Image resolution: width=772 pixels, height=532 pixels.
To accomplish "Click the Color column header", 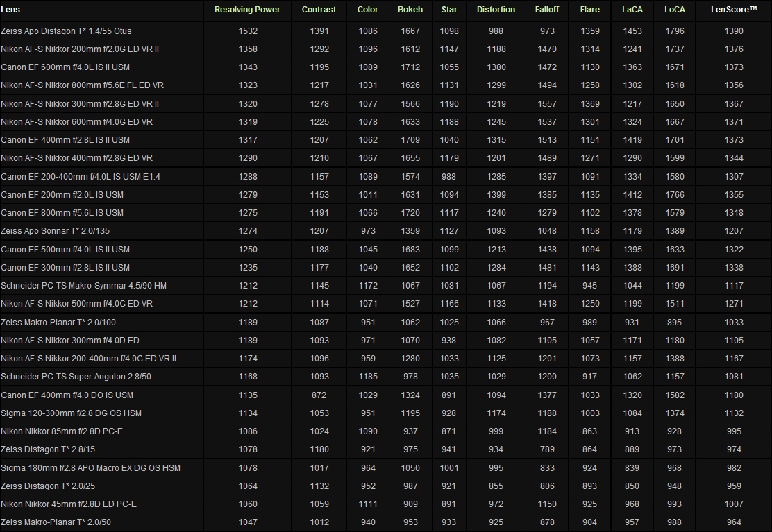I will pyautogui.click(x=368, y=10).
